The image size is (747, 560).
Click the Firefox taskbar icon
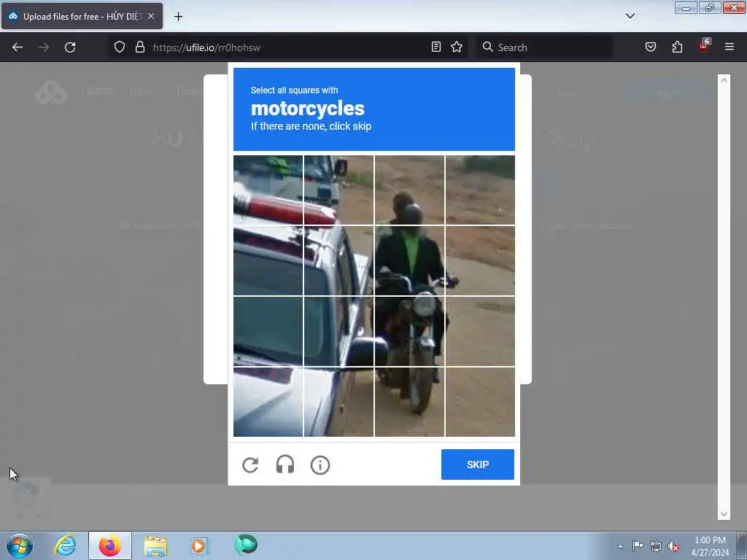coord(110,545)
